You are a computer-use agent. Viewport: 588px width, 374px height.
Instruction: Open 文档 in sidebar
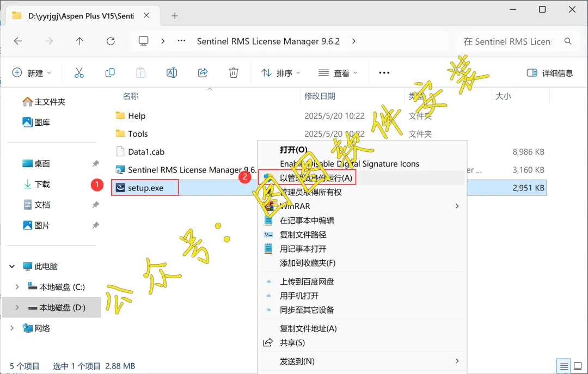click(x=36, y=205)
